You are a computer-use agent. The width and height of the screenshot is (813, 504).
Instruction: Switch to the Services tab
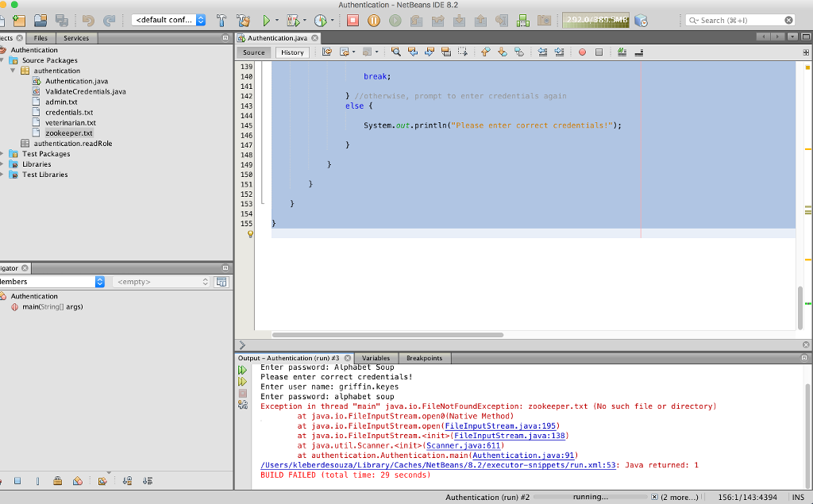76,38
